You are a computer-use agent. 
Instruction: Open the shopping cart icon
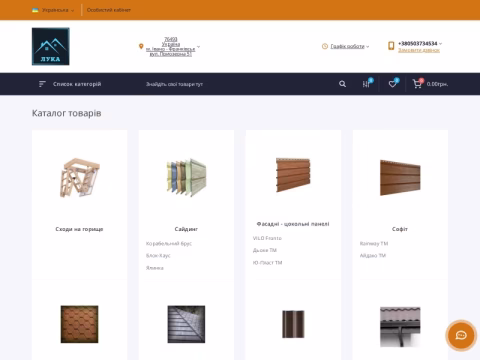coord(417,83)
